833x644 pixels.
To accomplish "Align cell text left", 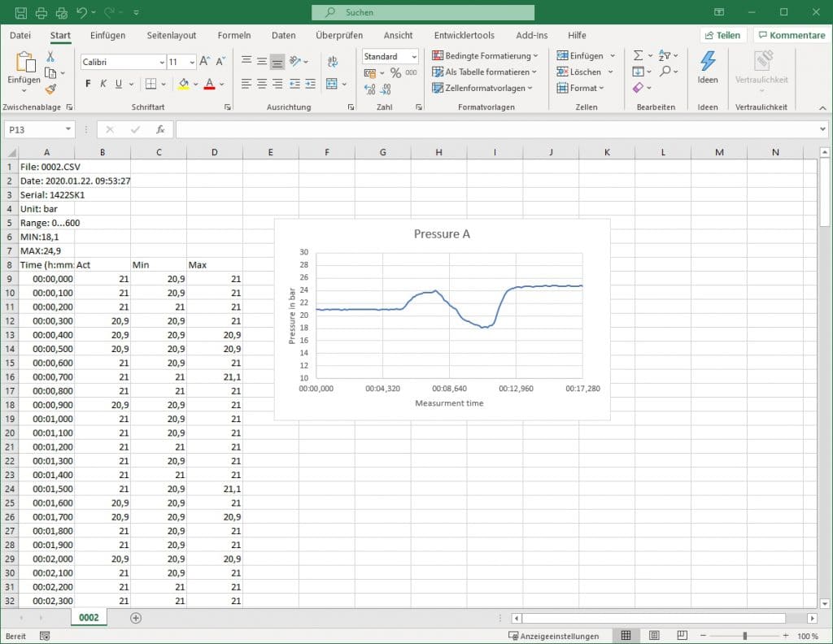I will tap(246, 84).
